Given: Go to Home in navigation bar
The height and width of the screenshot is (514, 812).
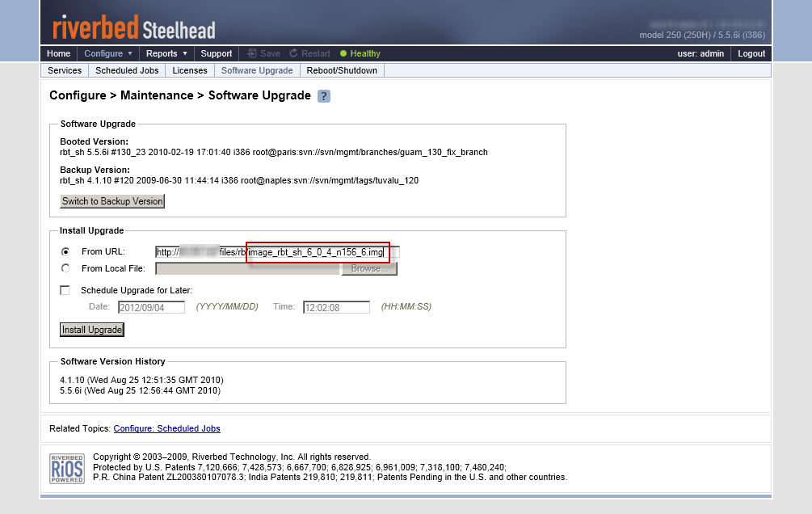Looking at the screenshot, I should pyautogui.click(x=58, y=53).
